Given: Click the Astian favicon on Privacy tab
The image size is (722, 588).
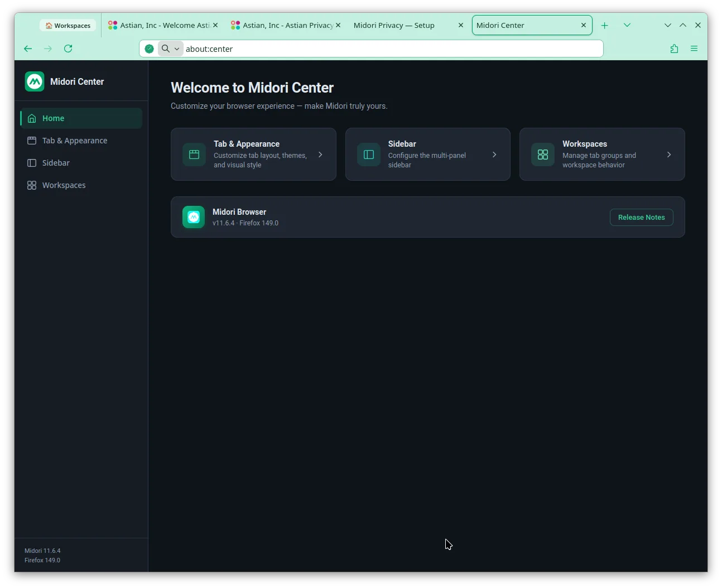Looking at the screenshot, I should click(x=235, y=25).
